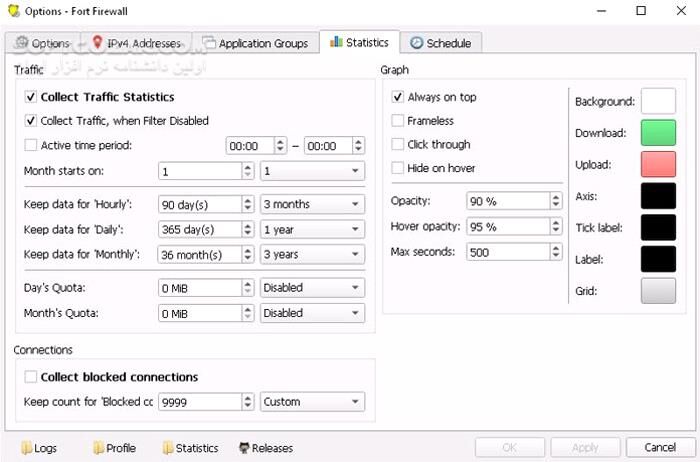
Task: Click the IPv4 Addresses pin icon
Action: tap(96, 43)
